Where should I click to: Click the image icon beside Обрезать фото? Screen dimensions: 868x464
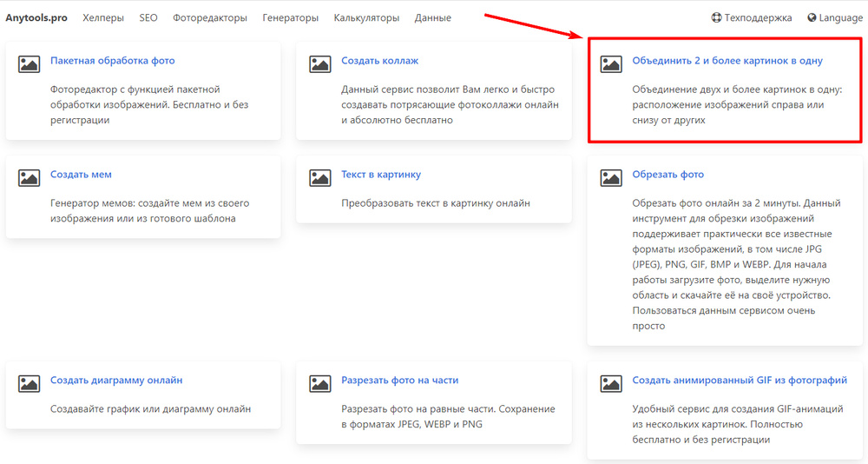[x=611, y=176]
